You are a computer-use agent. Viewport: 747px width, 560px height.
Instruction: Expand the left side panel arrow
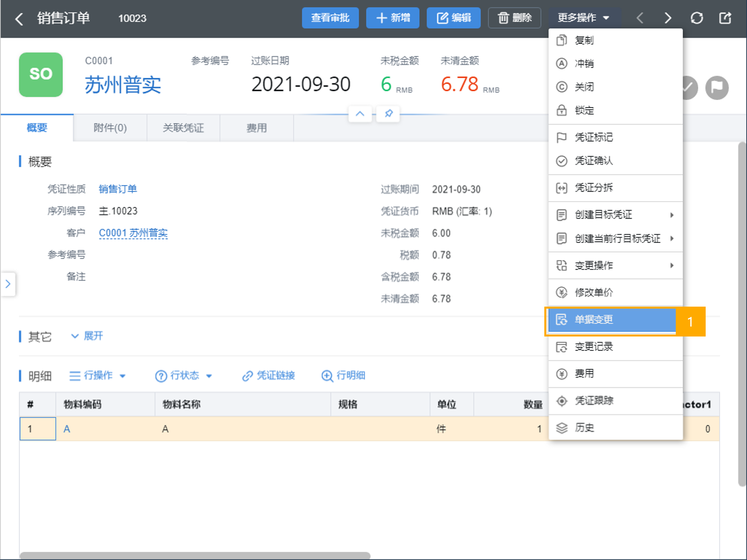click(x=8, y=284)
